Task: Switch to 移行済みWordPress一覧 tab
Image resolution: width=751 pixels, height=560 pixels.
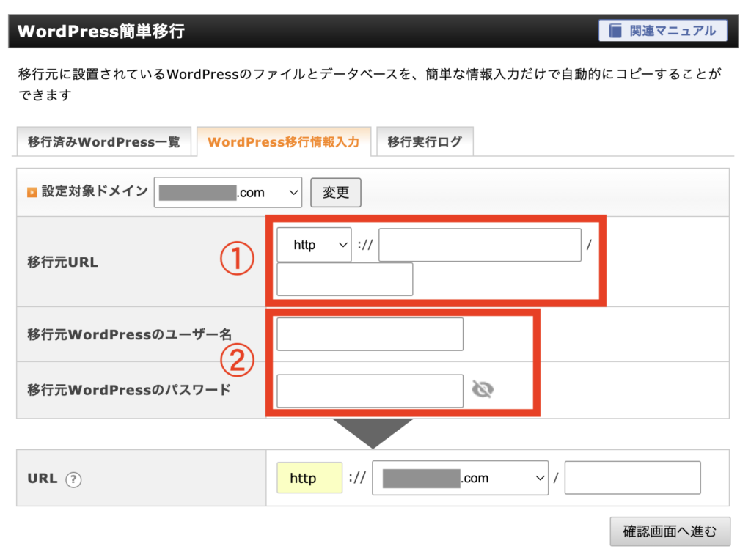Action: [x=104, y=141]
